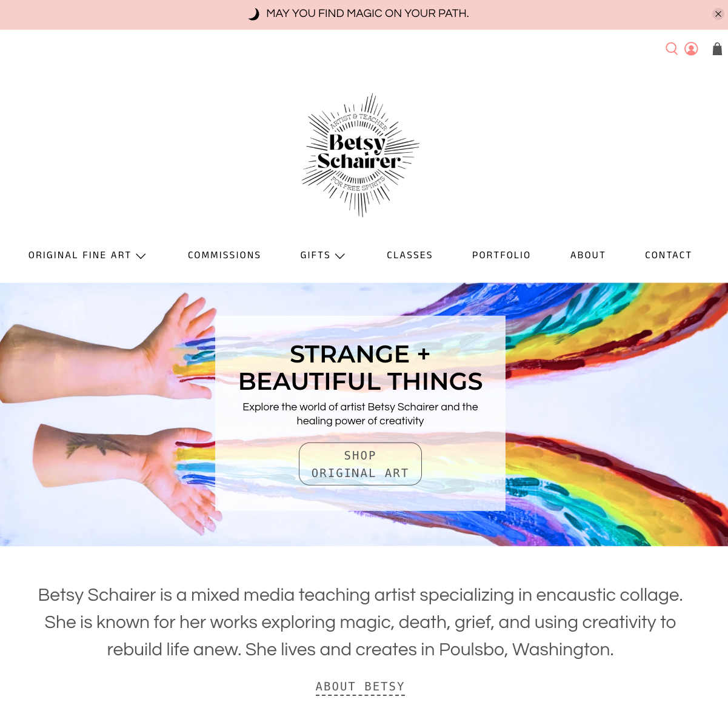The width and height of the screenshot is (728, 728).
Task: Open the search magnifier icon
Action: pos(672,49)
